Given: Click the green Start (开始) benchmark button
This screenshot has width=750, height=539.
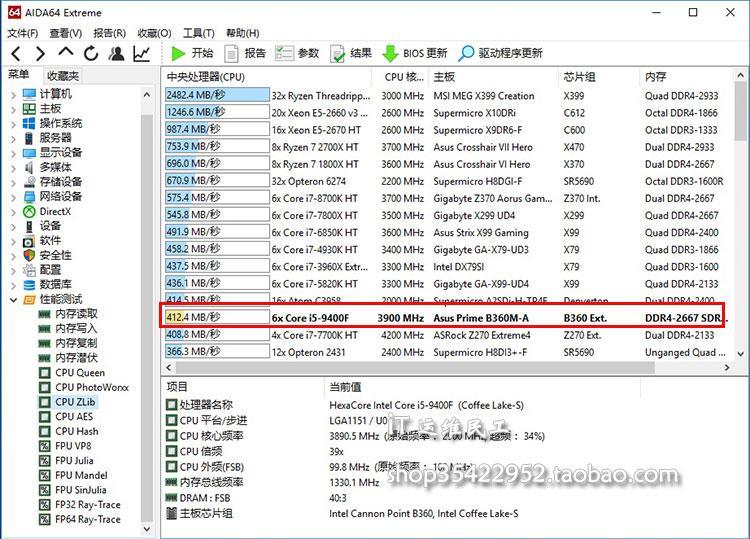Looking at the screenshot, I should coord(191,53).
